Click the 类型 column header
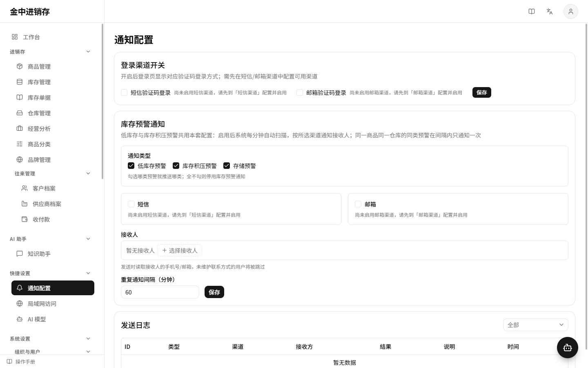 174,346
